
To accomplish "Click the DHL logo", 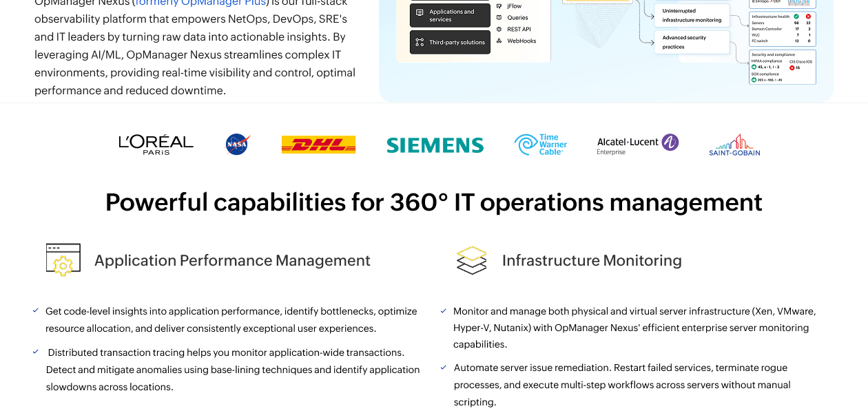I will [318, 145].
